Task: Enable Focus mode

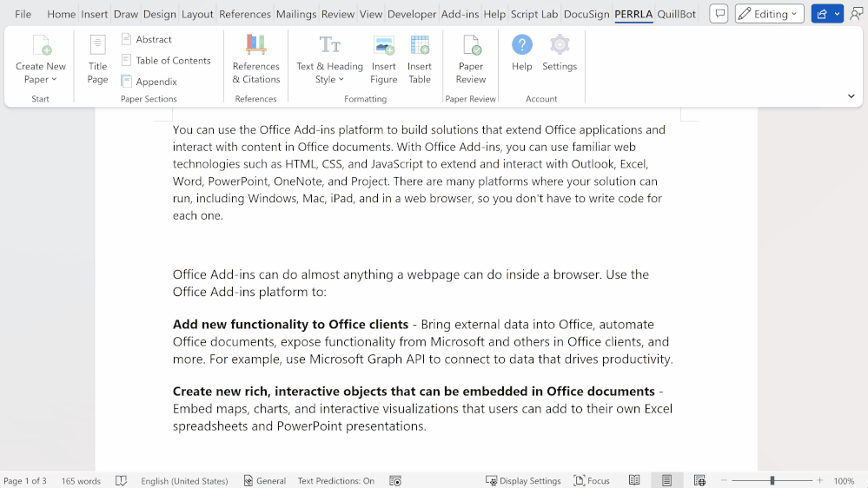Action: point(592,481)
